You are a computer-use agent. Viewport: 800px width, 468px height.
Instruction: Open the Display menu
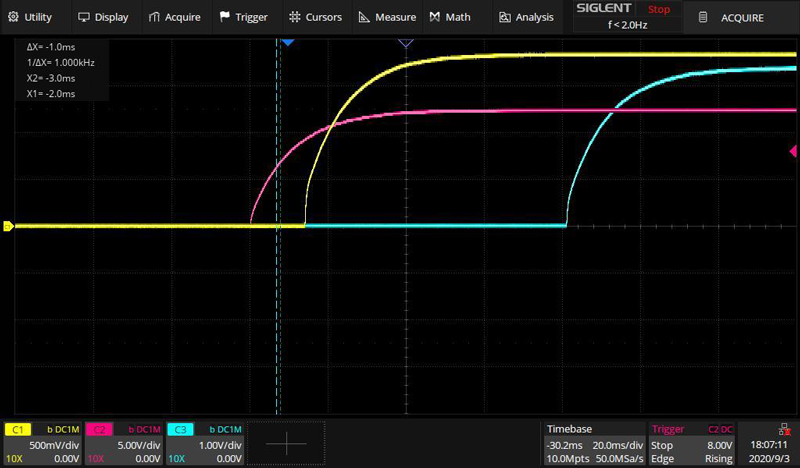pyautogui.click(x=103, y=17)
